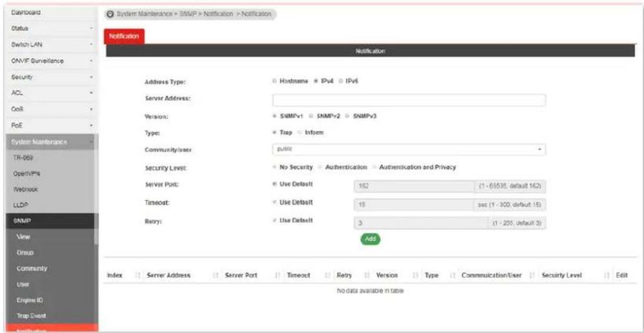Select No Security level radio

(x=274, y=167)
